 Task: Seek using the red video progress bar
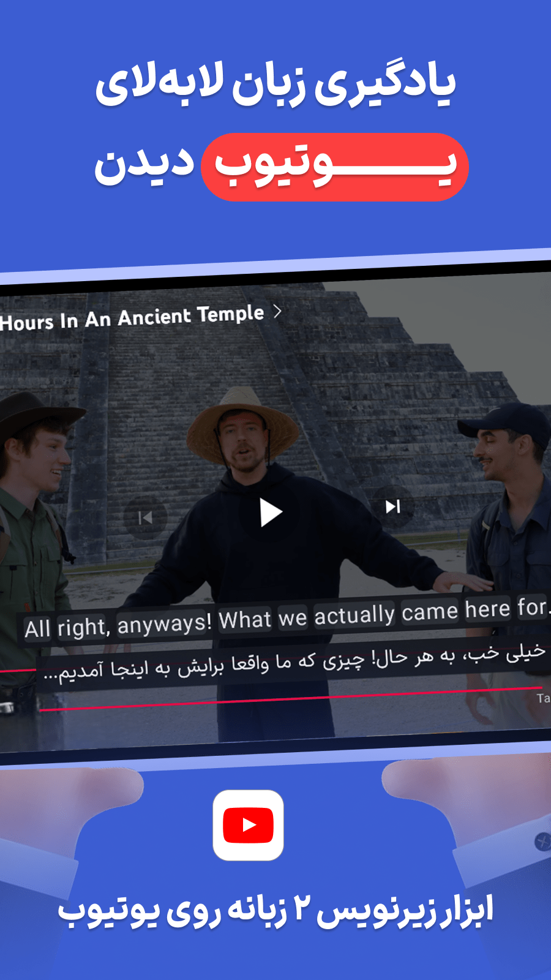click(x=291, y=699)
